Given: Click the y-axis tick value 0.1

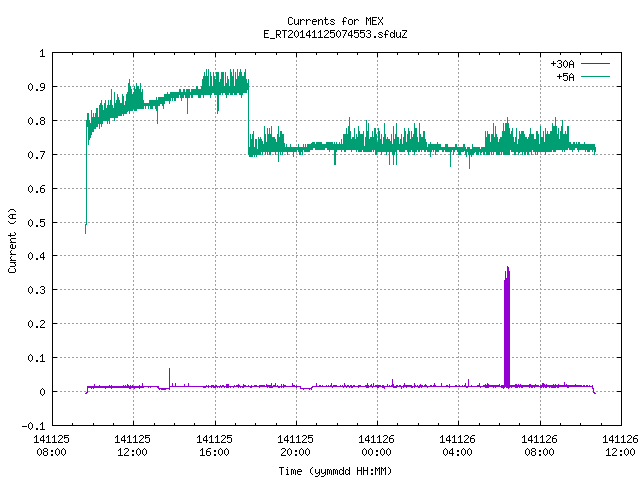Looking at the screenshot, I should (x=36, y=358).
